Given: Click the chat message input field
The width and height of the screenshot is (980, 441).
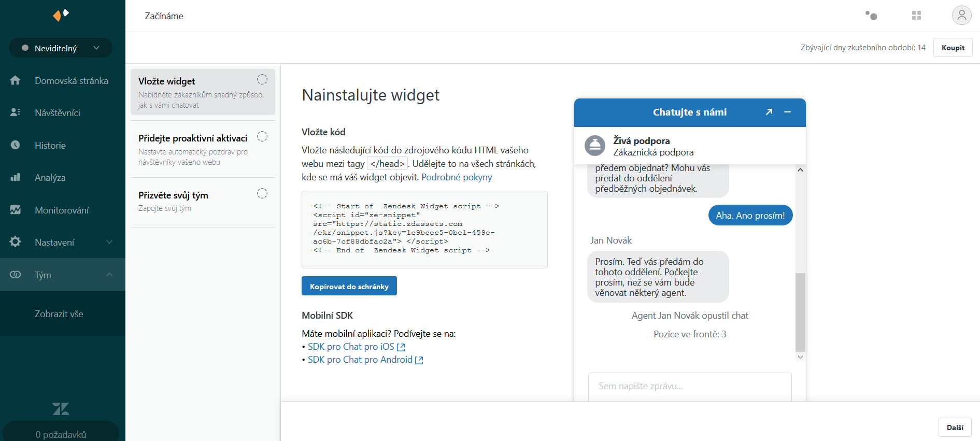Looking at the screenshot, I should (x=689, y=386).
